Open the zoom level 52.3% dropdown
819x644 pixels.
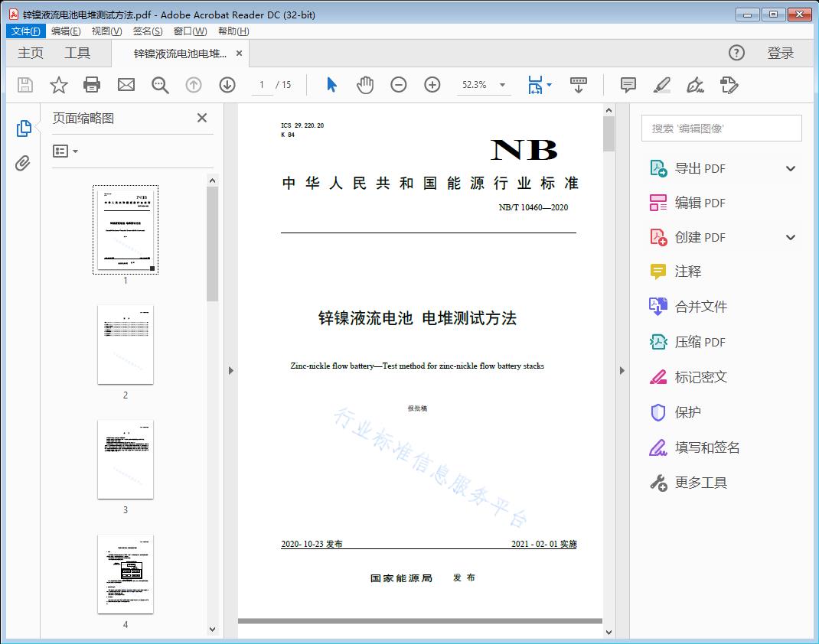point(502,85)
